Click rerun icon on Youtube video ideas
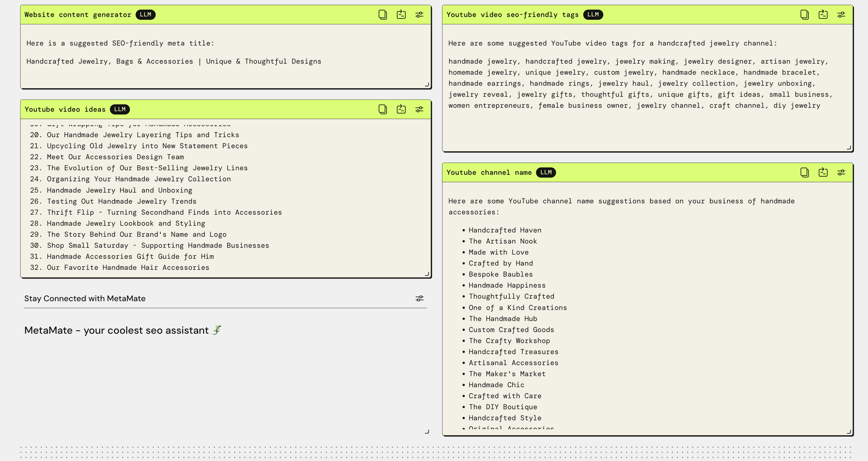868x461 pixels. pos(401,109)
